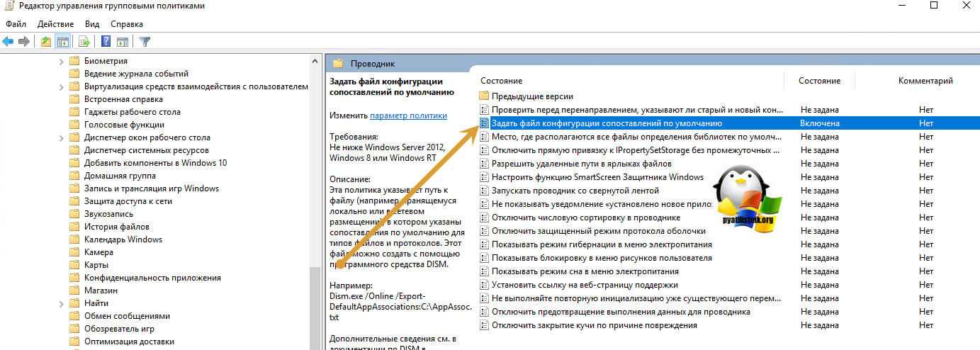The image size is (980, 350).
Task: Select Магазин folder in the tree
Action: click(x=101, y=290)
